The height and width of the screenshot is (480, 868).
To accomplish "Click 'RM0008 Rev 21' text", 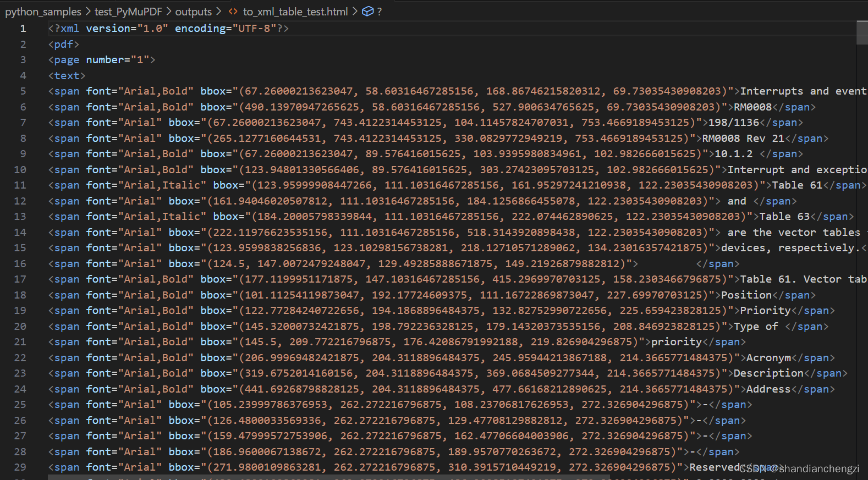I will 744,139.
